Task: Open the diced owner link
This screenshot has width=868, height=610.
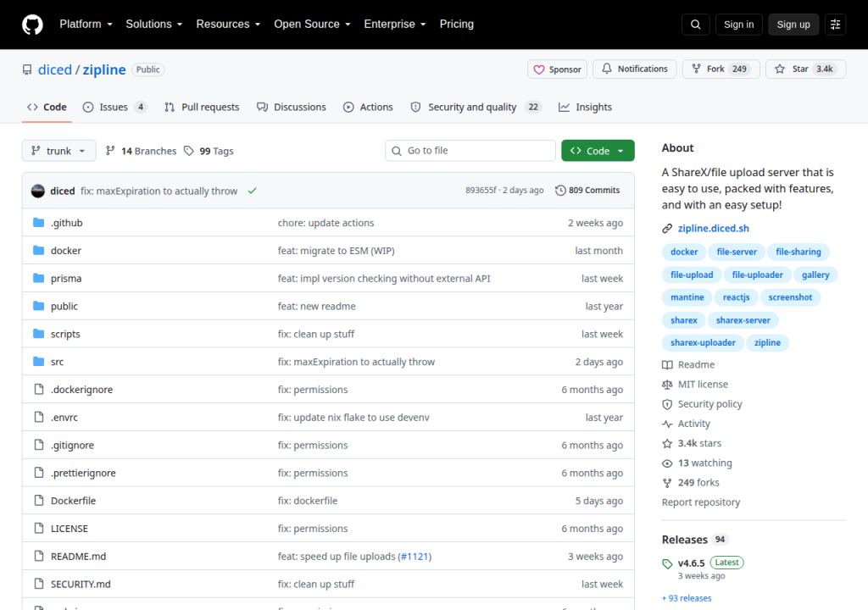Action: [x=55, y=69]
